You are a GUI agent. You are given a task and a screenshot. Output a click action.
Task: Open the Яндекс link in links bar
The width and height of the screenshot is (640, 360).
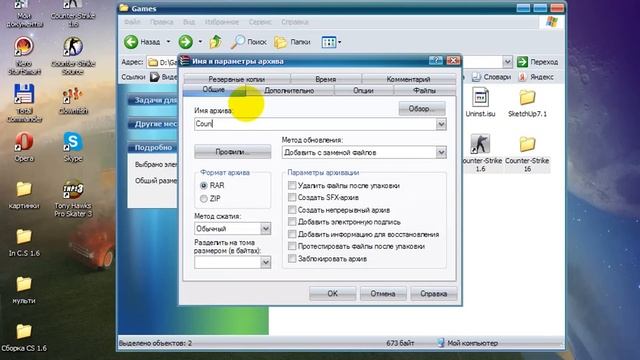[x=536, y=77]
